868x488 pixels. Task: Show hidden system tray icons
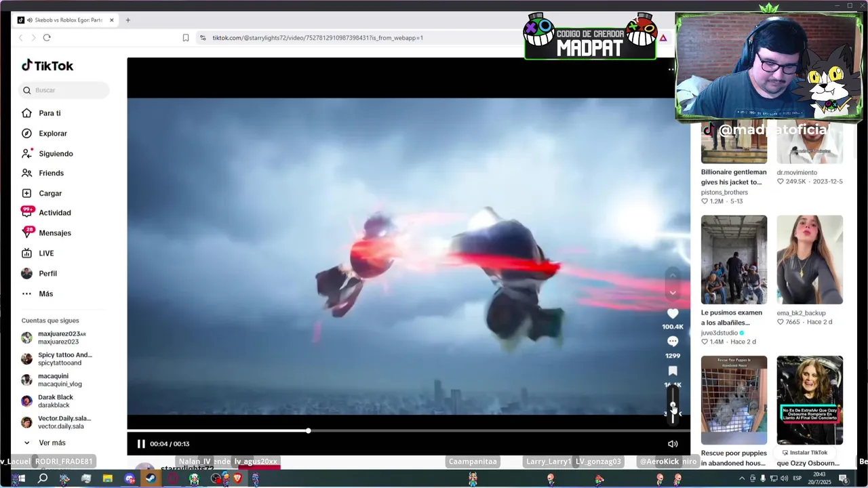(741, 479)
